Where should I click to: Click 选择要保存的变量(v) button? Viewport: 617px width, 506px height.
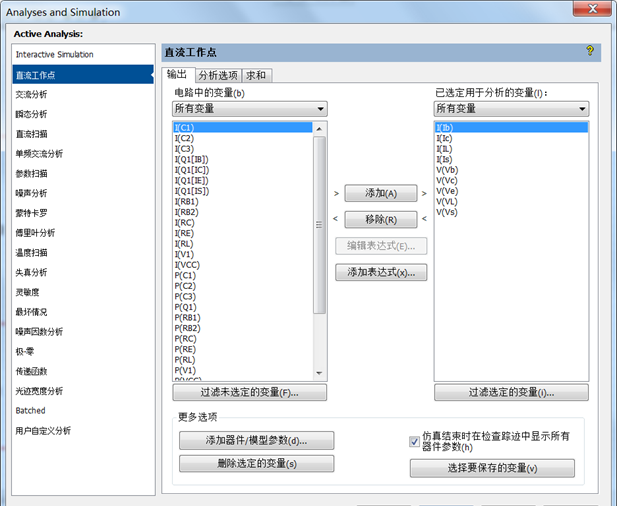492,468
